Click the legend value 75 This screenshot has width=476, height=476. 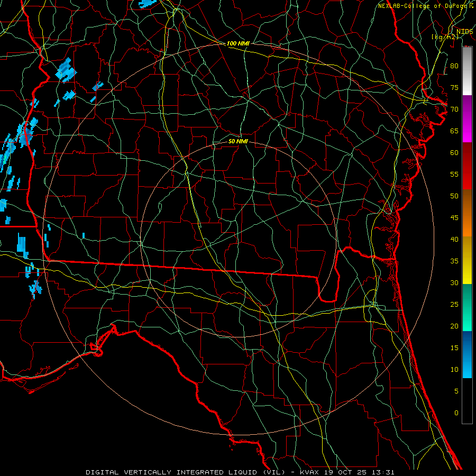click(x=454, y=87)
